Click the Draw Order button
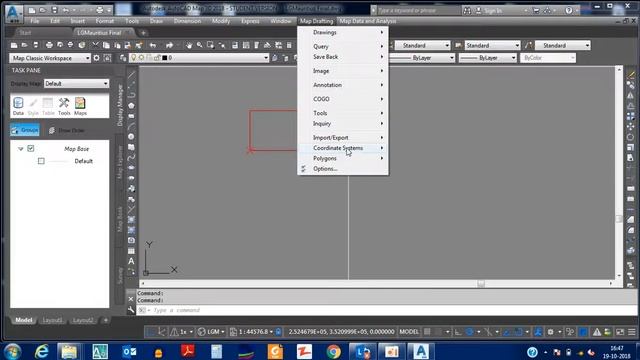 [67, 130]
